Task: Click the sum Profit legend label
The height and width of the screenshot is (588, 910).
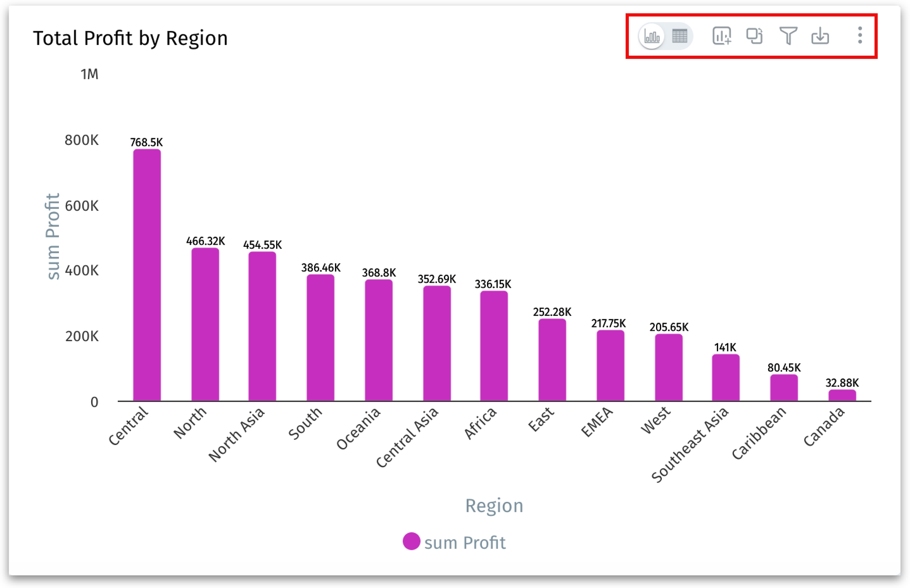Action: (465, 543)
